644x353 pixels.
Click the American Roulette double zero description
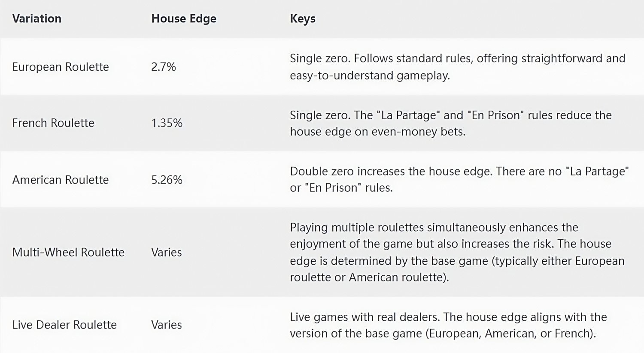tap(459, 179)
